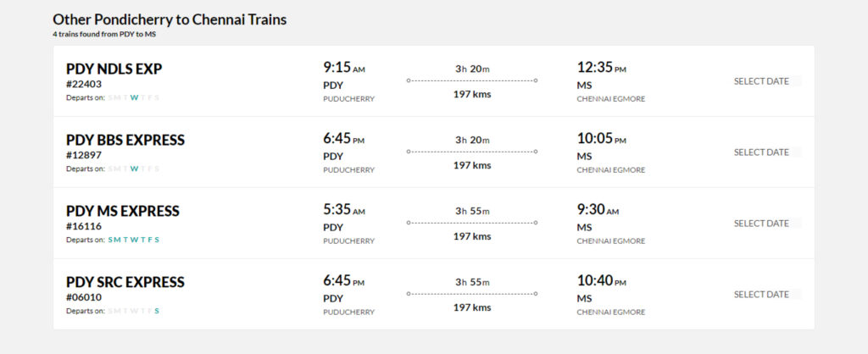This screenshot has width=868, height=354.
Task: Click Wednesday marker on PDY NDLS EXP
Action: pos(134,98)
